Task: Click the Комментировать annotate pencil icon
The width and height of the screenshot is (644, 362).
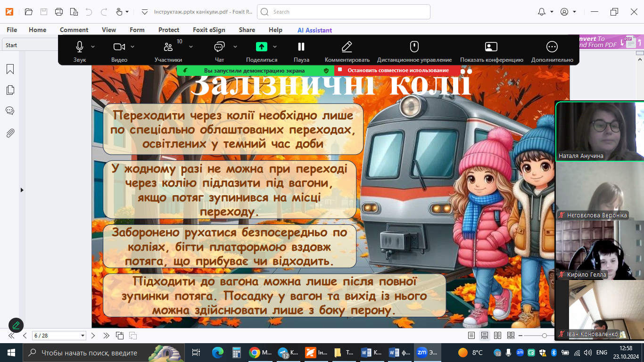Action: [x=347, y=47]
